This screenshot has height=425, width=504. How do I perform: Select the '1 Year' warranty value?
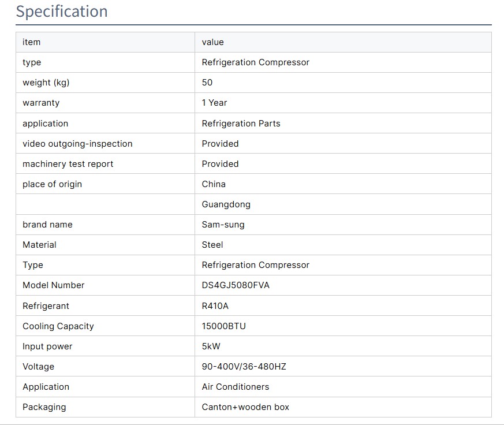click(x=214, y=103)
